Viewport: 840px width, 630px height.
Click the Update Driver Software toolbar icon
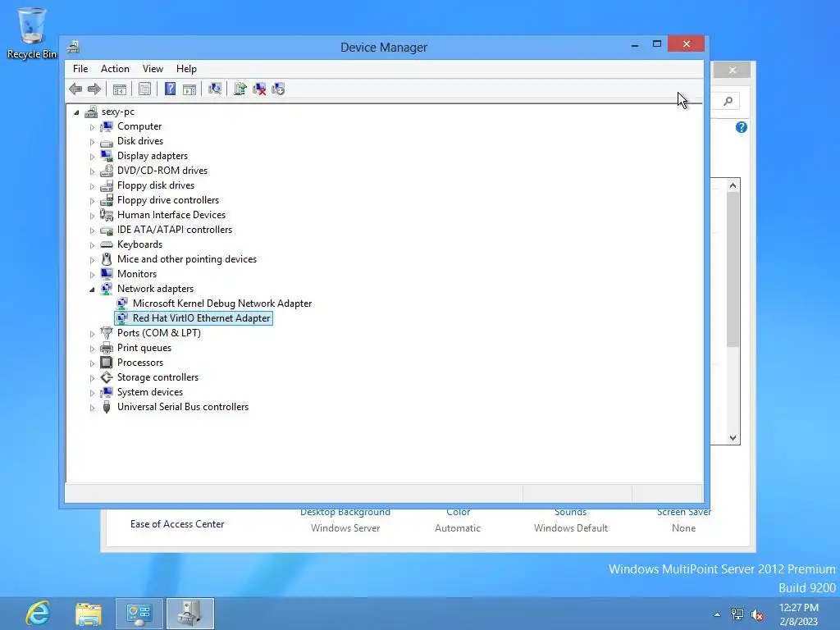(240, 89)
